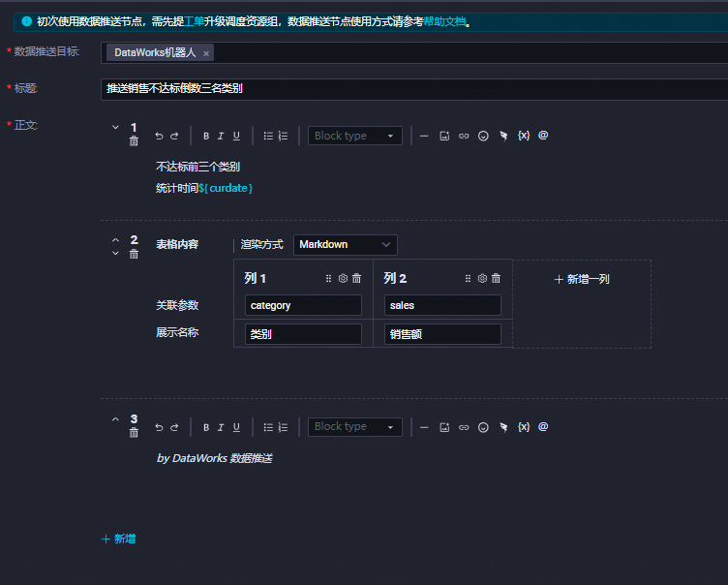Image resolution: width=728 pixels, height=585 pixels.
Task: Insert link in section 1 editor
Action: (464, 136)
